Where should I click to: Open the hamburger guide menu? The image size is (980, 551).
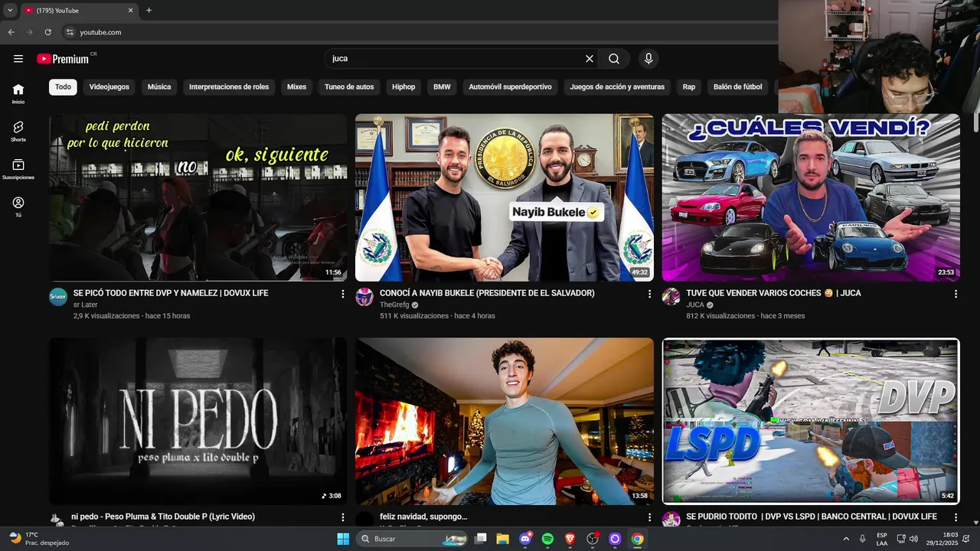pyautogui.click(x=18, y=59)
